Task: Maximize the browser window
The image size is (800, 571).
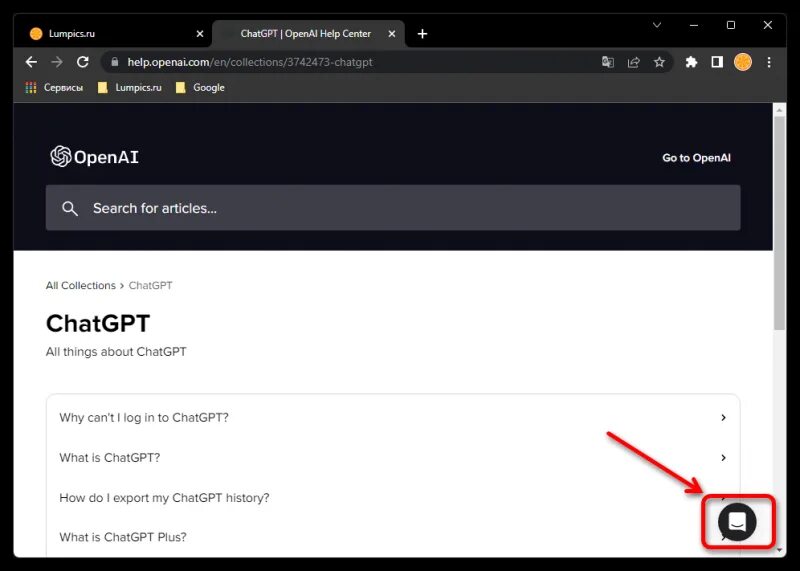Action: pos(731,24)
